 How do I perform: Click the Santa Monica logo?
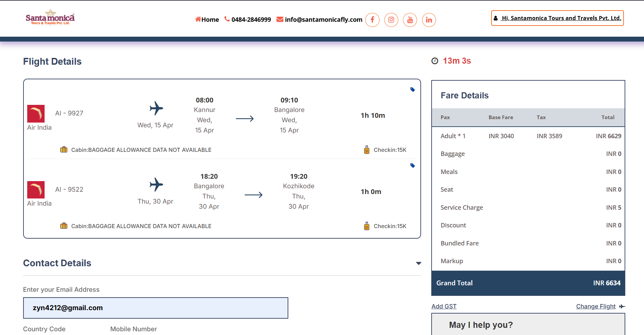[50, 17]
